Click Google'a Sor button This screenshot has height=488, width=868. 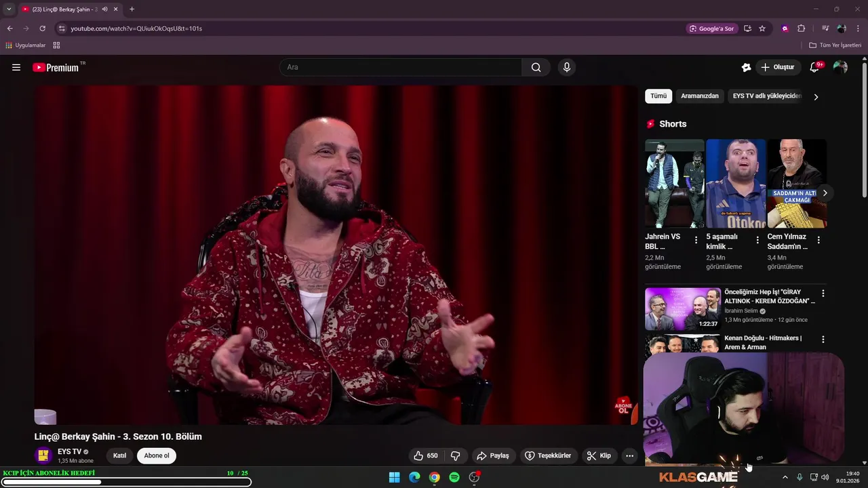pos(711,28)
